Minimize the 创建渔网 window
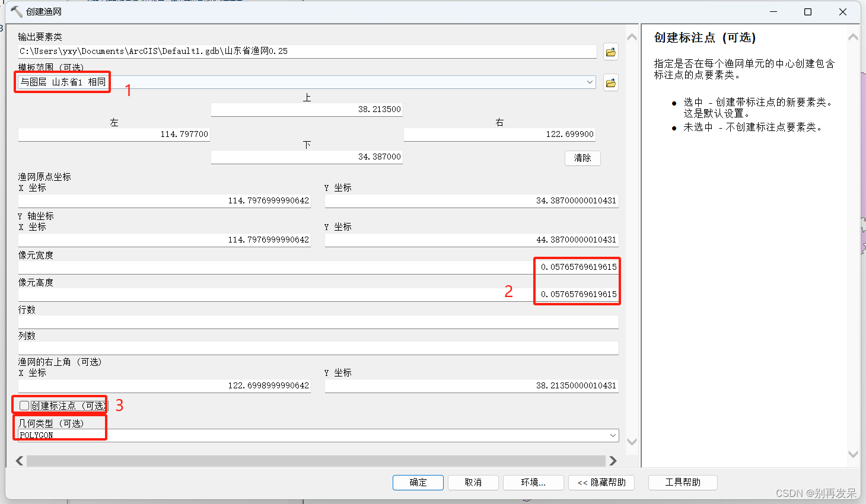The image size is (866, 504). pos(773,12)
